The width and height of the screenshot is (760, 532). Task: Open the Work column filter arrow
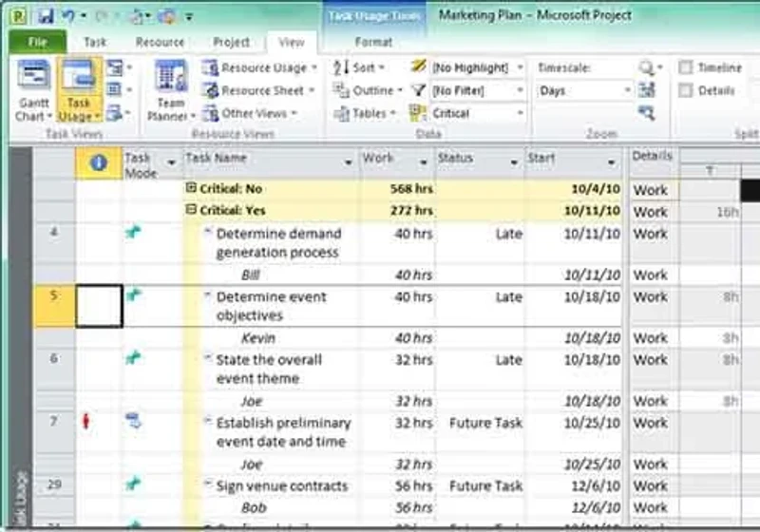pos(424,162)
